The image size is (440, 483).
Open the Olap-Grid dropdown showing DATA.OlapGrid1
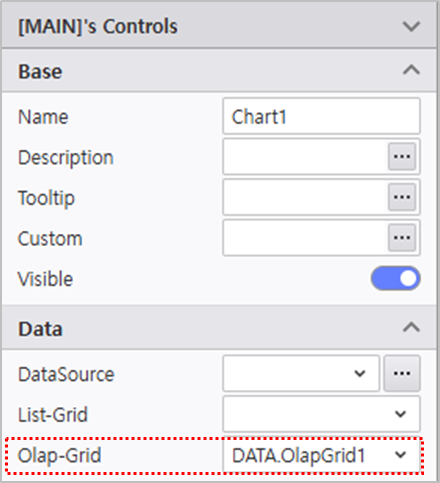point(321,455)
